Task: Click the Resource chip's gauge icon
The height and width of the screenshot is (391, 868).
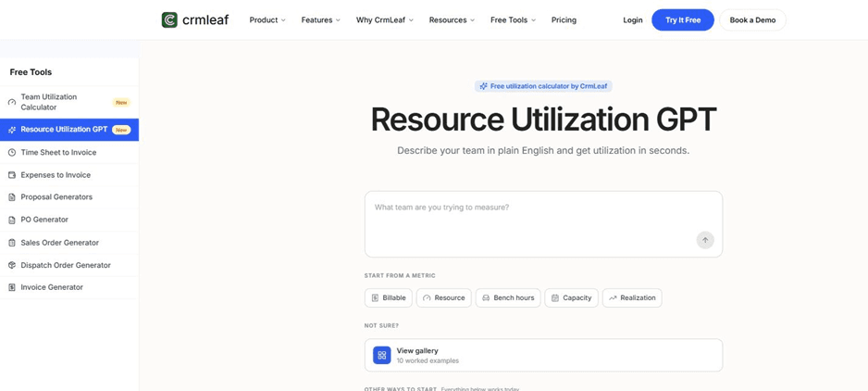Action: pos(427,297)
